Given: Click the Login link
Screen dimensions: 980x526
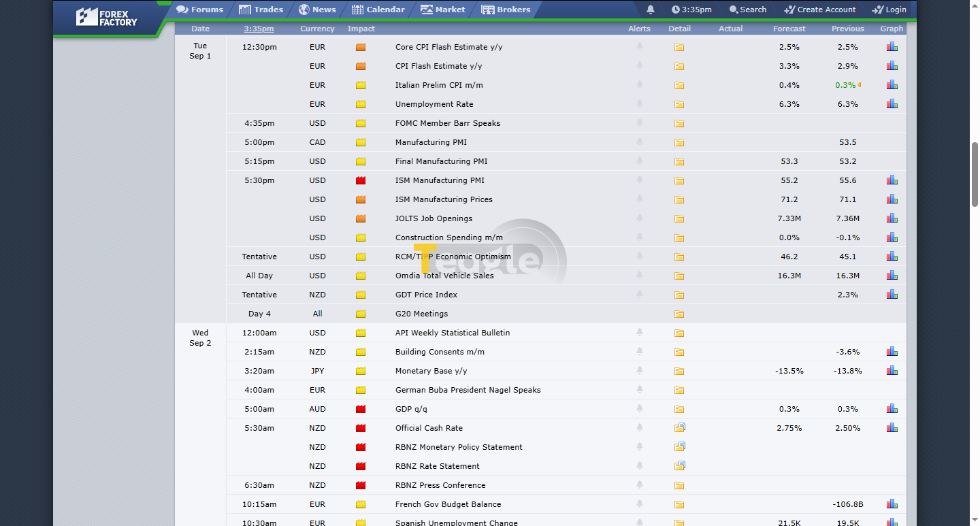Looking at the screenshot, I should click(889, 10).
